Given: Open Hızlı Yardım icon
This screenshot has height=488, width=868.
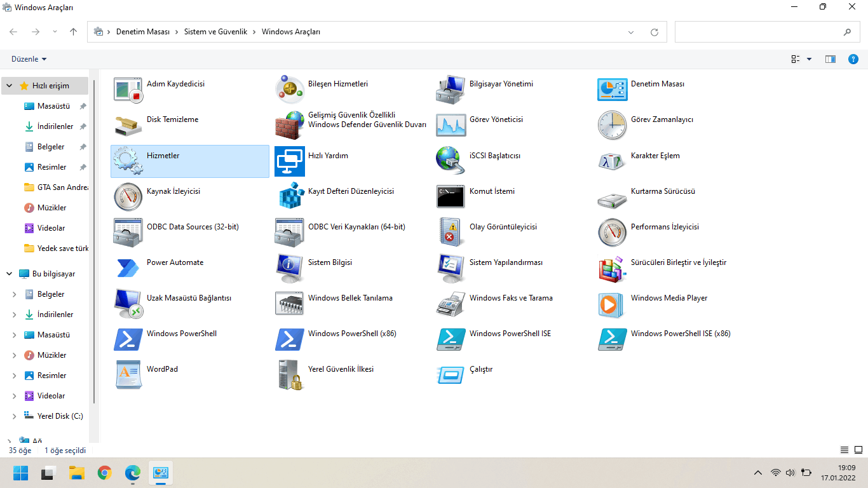Looking at the screenshot, I should pyautogui.click(x=290, y=161).
